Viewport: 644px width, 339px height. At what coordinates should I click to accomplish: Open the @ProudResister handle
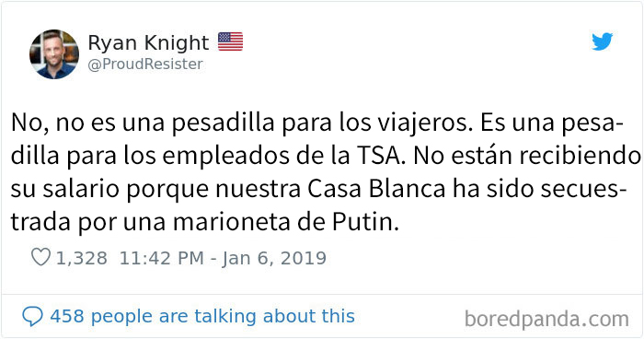[x=145, y=64]
